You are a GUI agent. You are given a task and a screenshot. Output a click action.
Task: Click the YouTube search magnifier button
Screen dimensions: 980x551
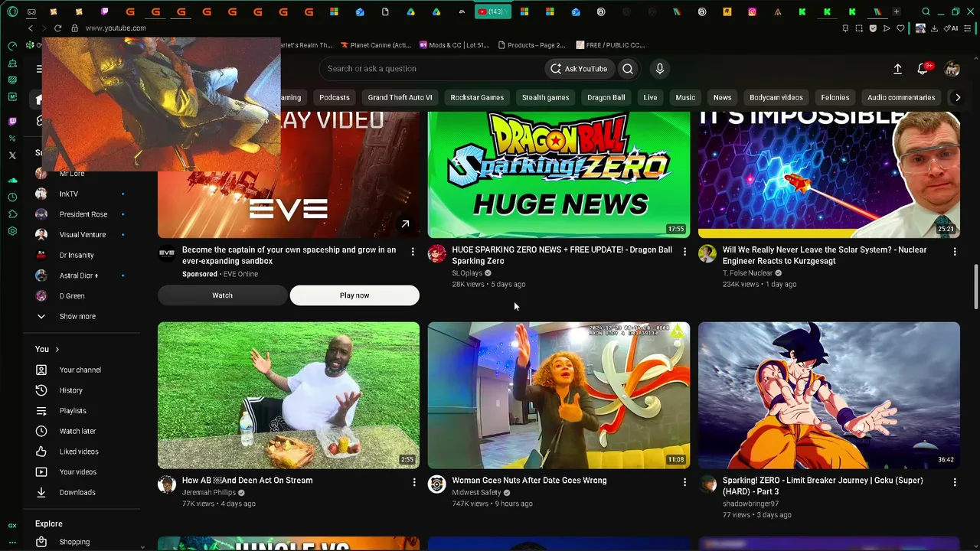(628, 69)
